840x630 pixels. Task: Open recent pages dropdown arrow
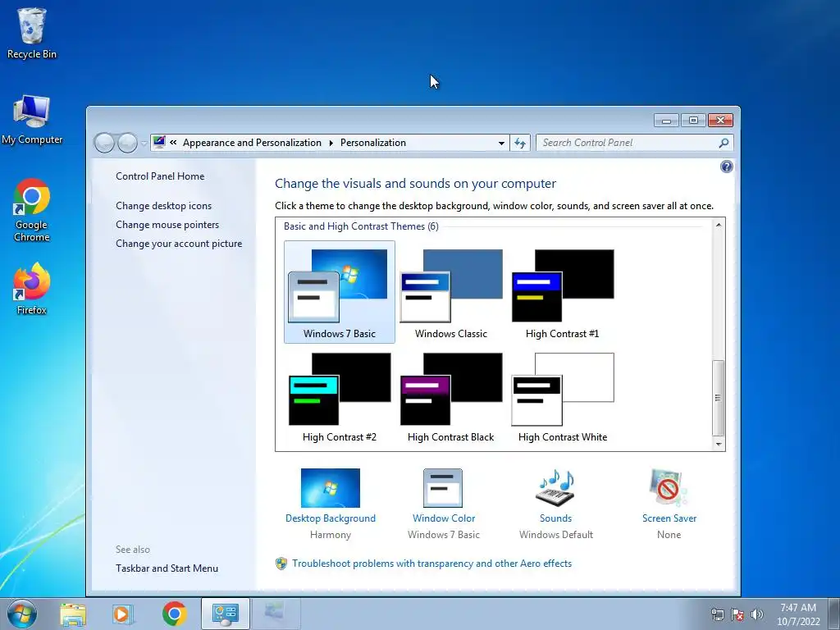pos(144,143)
